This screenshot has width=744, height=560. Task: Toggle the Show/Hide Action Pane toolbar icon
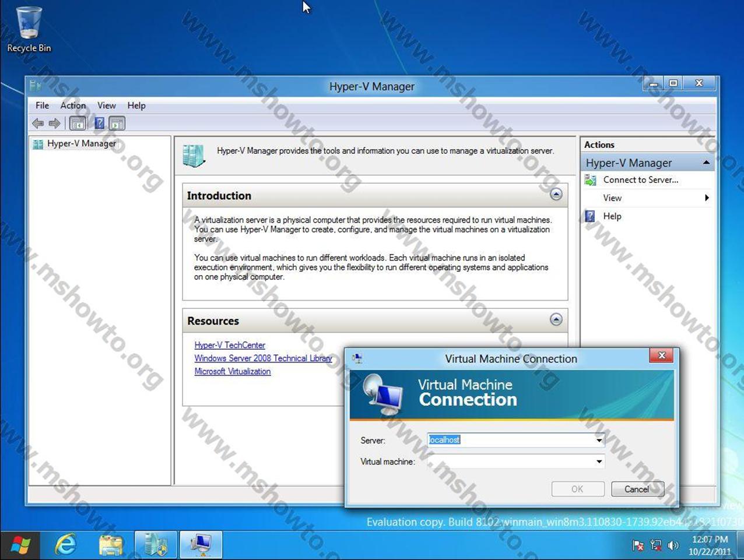pyautogui.click(x=117, y=124)
